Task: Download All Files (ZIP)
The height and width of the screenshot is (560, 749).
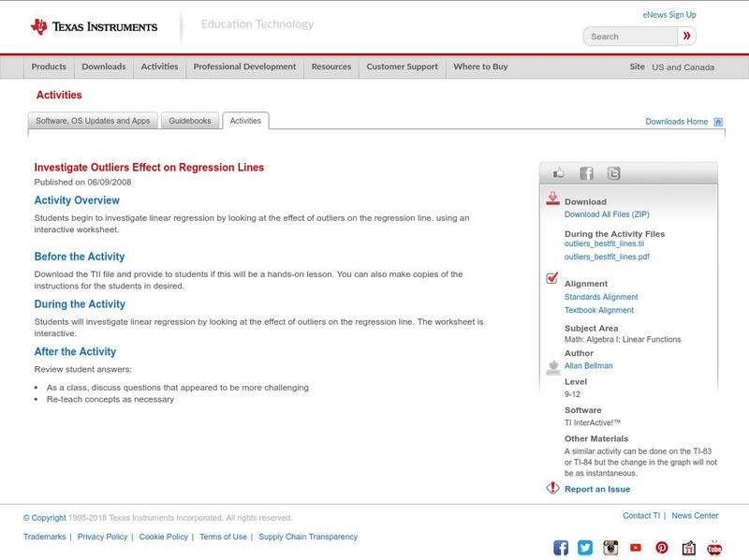Action: click(607, 214)
